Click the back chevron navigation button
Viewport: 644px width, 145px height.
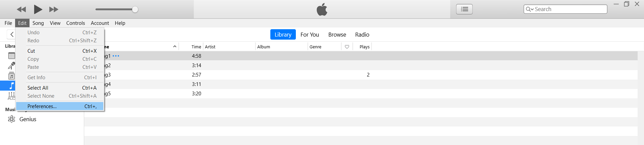[12, 34]
